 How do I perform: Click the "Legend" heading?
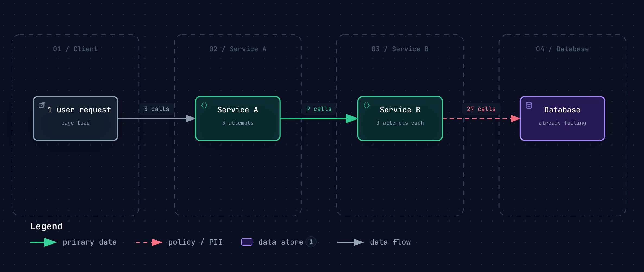pos(46,226)
